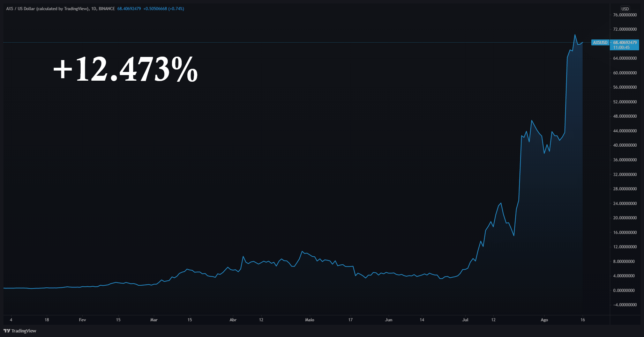
Task: Click the 76.00000000 price axis label
Action: coord(625,15)
